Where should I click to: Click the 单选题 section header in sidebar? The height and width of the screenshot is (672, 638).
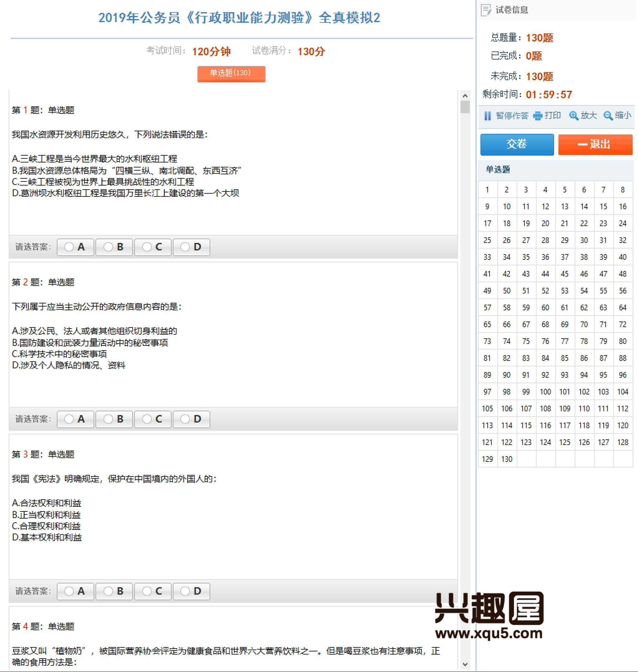point(498,170)
